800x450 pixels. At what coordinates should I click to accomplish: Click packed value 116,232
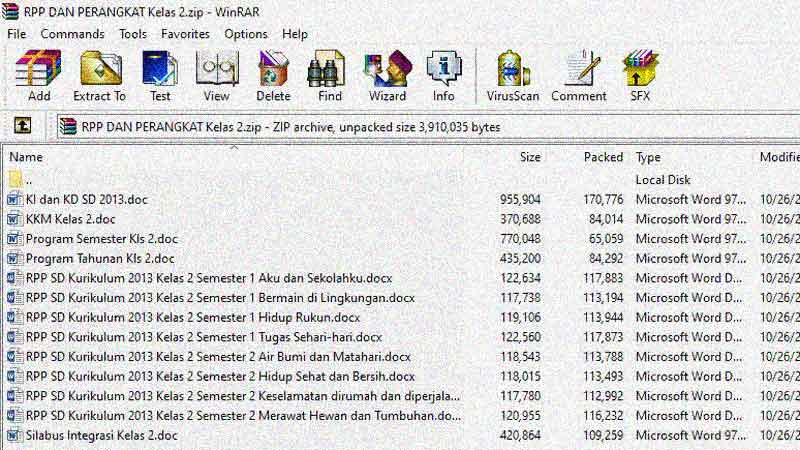603,416
